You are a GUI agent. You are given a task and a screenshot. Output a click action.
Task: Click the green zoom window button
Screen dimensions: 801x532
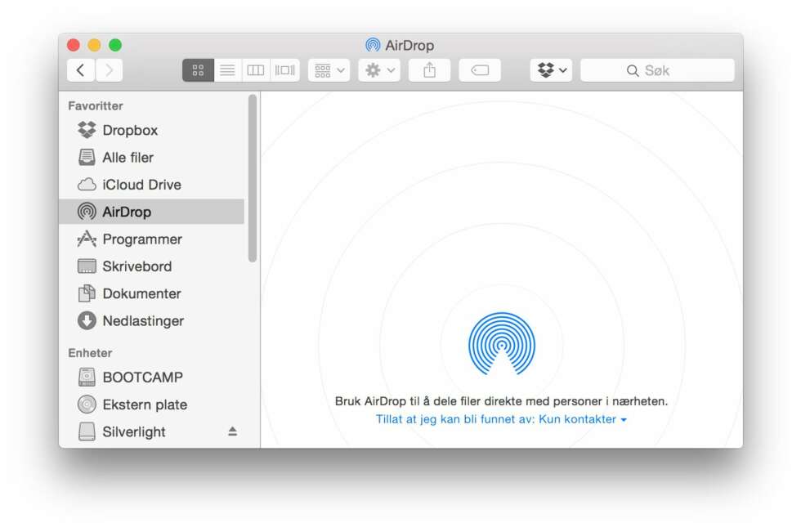(x=115, y=45)
